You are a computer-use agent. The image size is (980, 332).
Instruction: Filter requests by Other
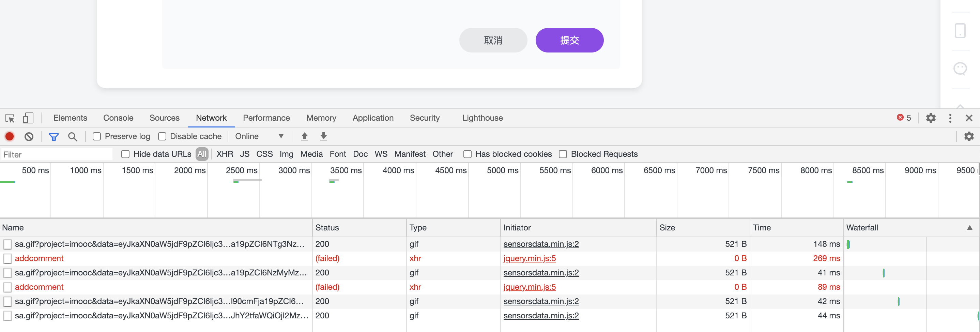coord(442,154)
